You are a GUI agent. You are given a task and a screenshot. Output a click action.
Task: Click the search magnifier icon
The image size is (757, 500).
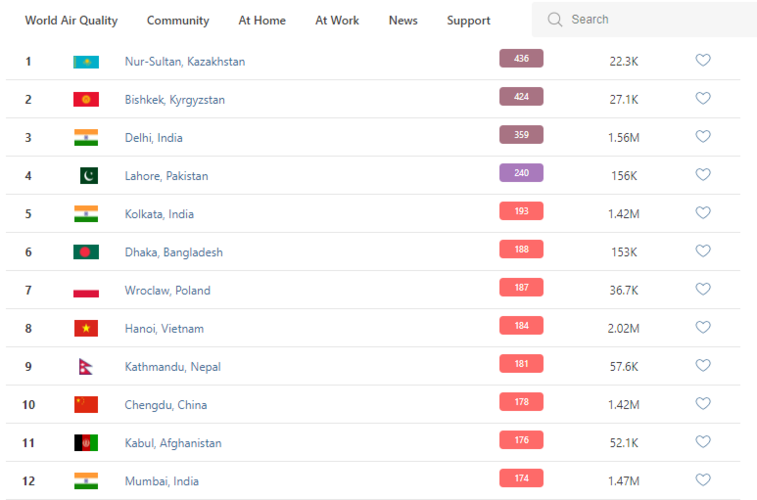554,20
